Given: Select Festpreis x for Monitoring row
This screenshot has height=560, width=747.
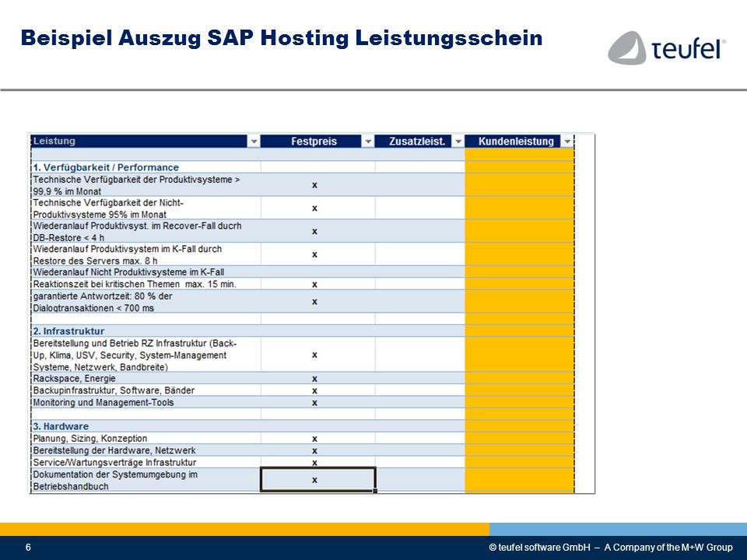Looking at the screenshot, I should (314, 403).
